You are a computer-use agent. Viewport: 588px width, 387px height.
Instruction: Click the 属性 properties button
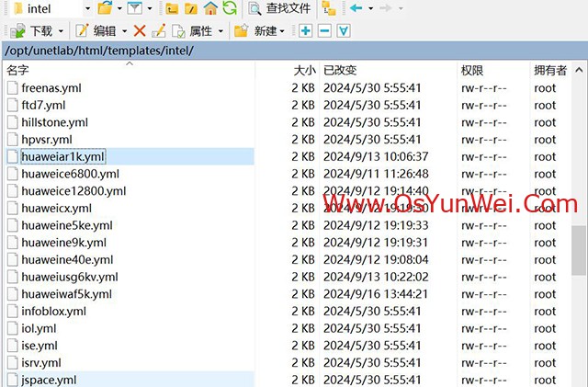pos(192,30)
